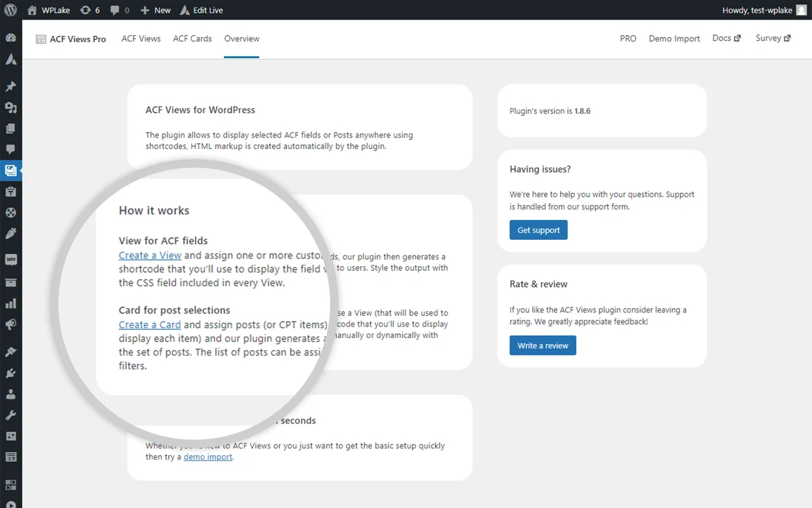Image resolution: width=812 pixels, height=508 pixels.
Task: Open the Astra sidebar icon
Action: coord(11,60)
